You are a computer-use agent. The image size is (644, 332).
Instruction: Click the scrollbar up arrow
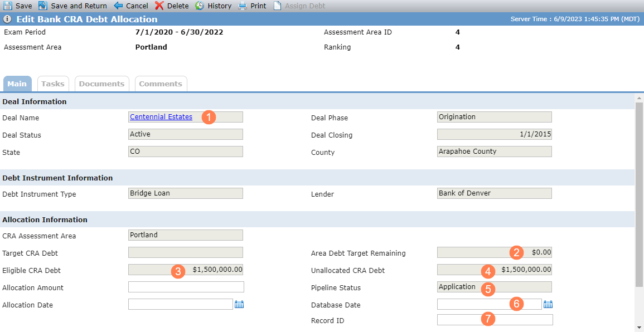(x=639, y=97)
